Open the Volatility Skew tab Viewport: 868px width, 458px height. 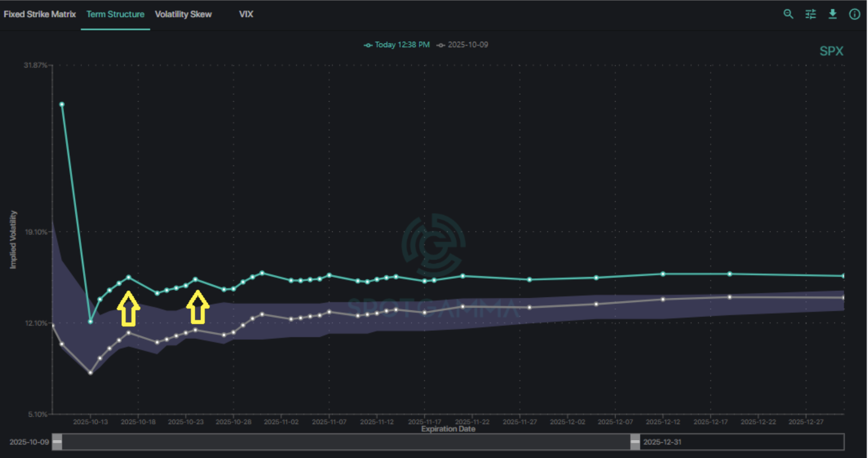[x=183, y=14]
